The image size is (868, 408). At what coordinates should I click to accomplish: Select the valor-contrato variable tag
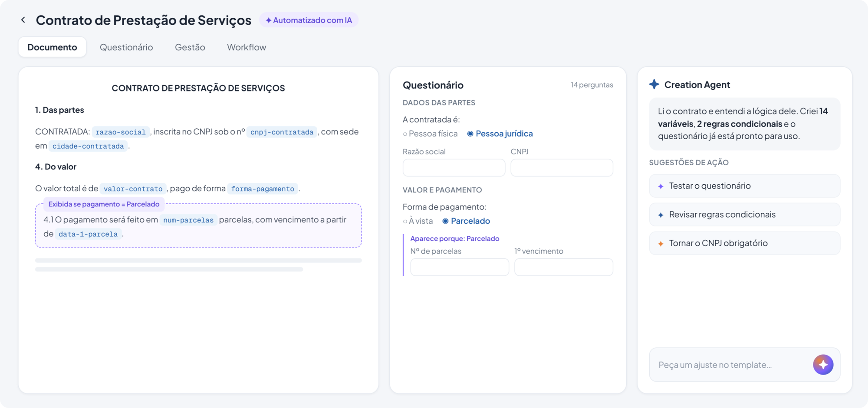pos(133,189)
